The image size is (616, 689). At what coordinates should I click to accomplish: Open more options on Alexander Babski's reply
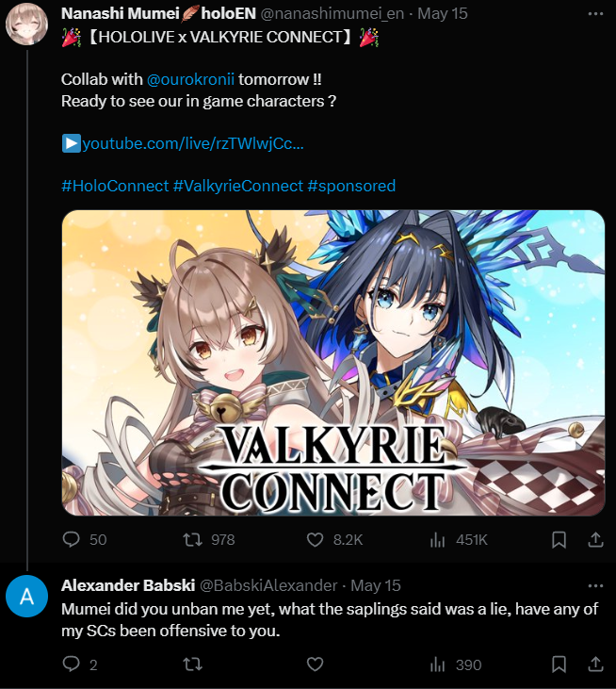pyautogui.click(x=595, y=585)
